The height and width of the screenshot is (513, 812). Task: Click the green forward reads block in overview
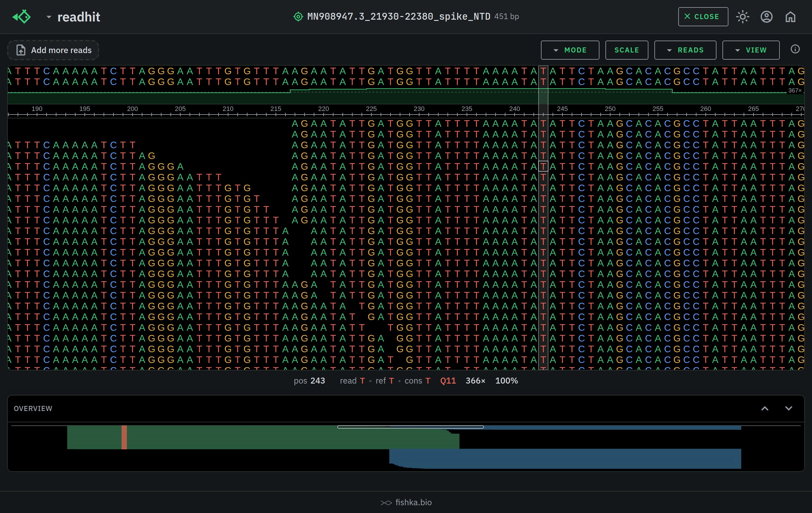263,437
